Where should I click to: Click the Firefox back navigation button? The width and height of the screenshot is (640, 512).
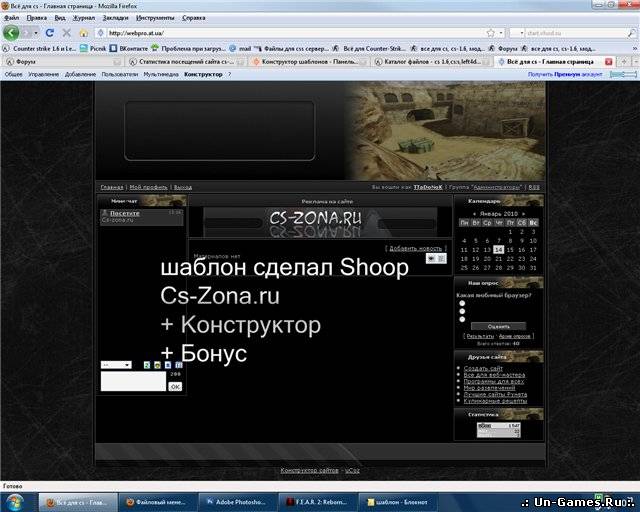pos(11,32)
